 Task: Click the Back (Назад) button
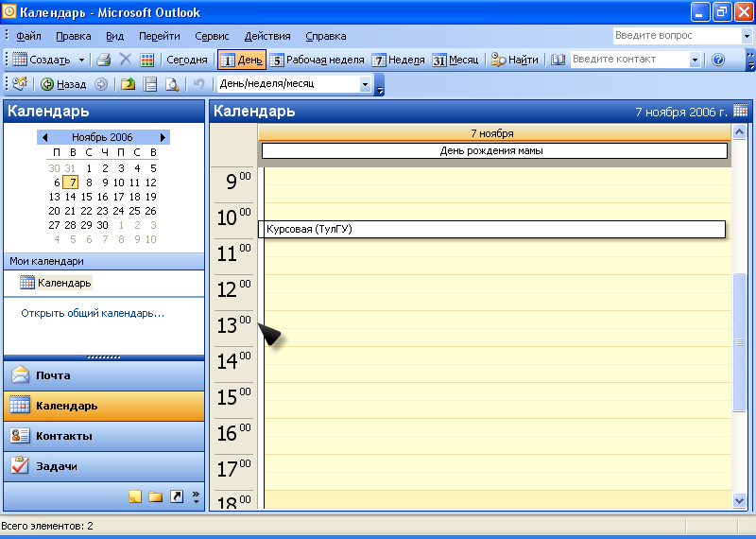pos(63,84)
